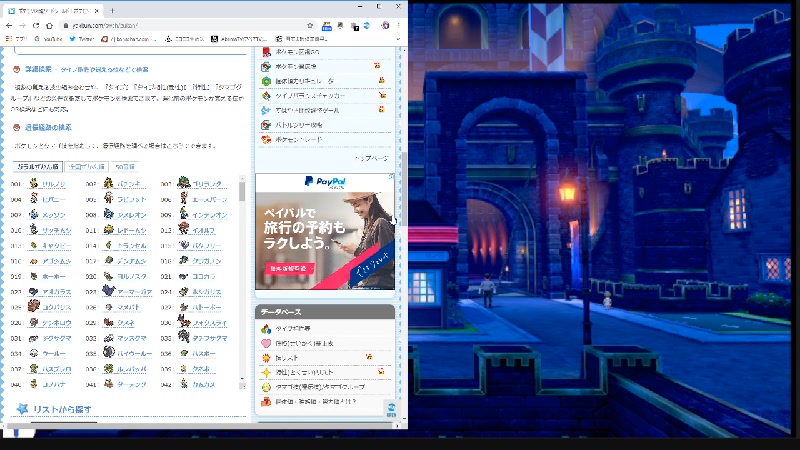Click the タチフサグマ sprite icon at 033
Image resolution: width=800 pixels, height=450 pixels.
184,337
